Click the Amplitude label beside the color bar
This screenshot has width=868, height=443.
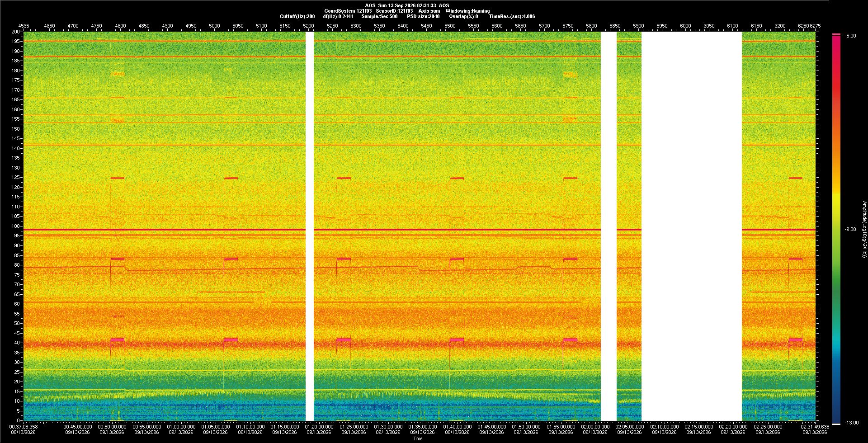[864, 229]
